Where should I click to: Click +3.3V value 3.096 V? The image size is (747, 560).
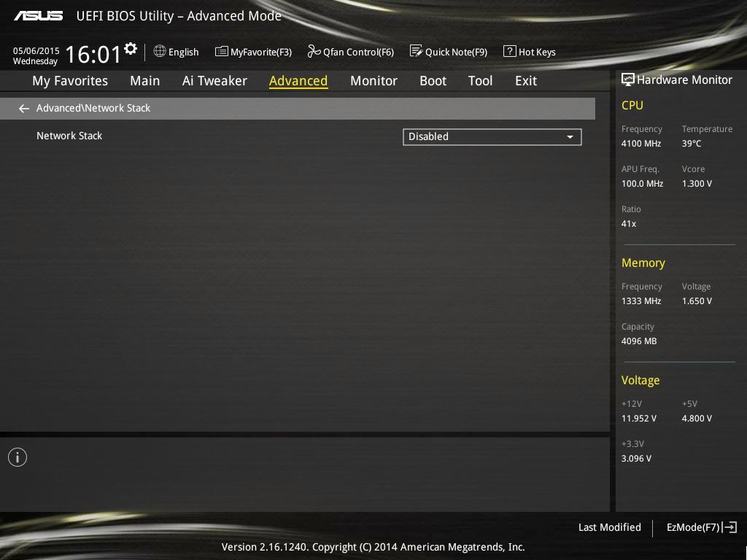pyautogui.click(x=636, y=458)
